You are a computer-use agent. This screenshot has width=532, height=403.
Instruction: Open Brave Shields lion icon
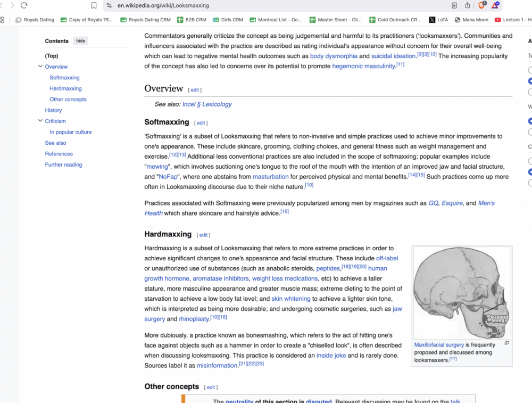click(x=482, y=5)
